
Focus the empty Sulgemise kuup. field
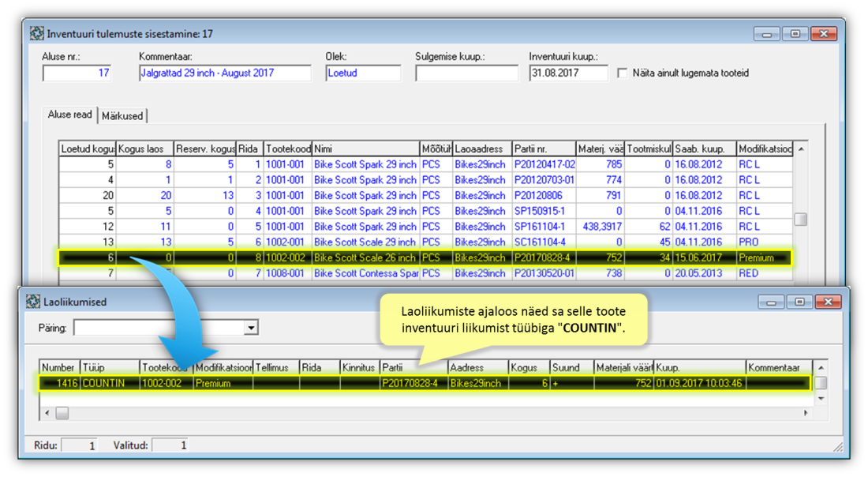click(466, 73)
